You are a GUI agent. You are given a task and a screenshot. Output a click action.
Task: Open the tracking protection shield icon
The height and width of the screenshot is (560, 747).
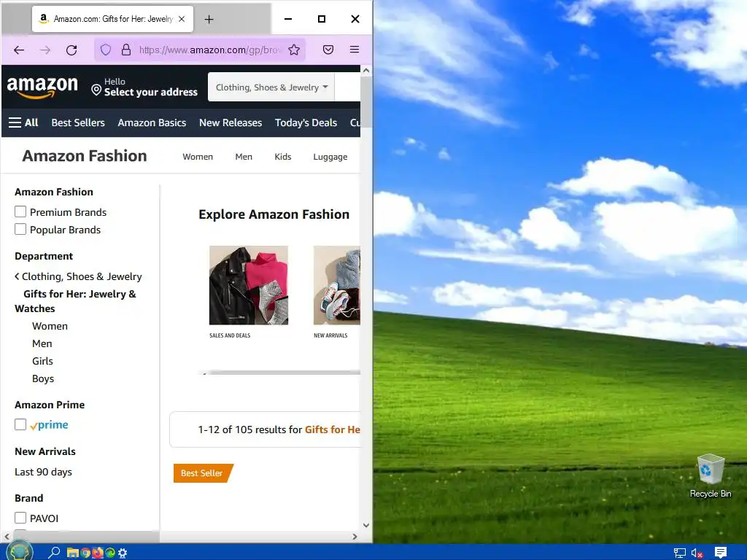coord(106,50)
